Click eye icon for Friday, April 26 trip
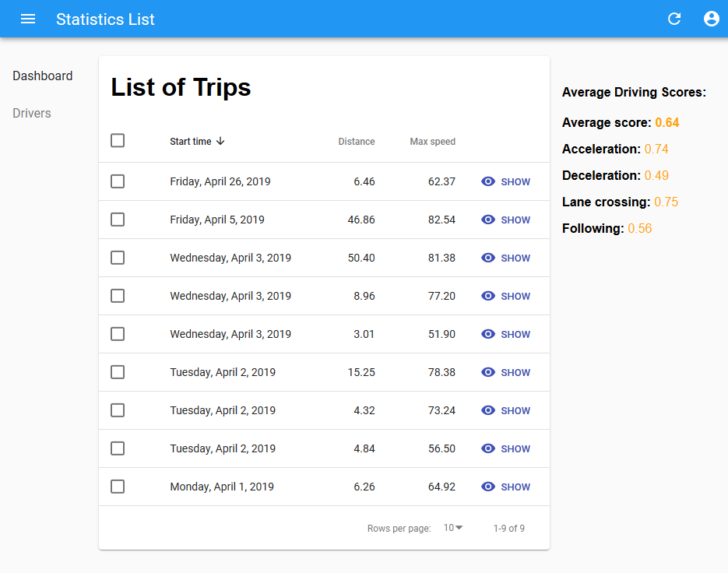Screen dimensions: 728x573 click(488, 181)
